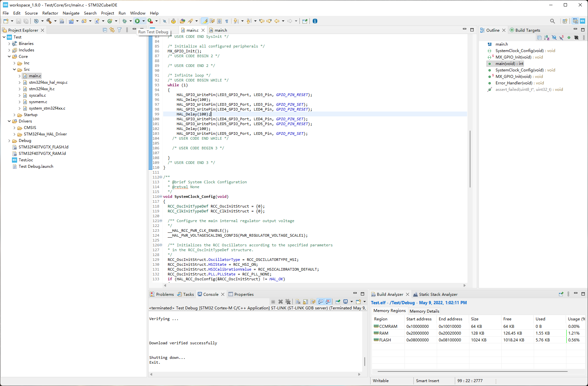The image size is (588, 386).
Task: Click the FLASH region row
Action: point(478,340)
